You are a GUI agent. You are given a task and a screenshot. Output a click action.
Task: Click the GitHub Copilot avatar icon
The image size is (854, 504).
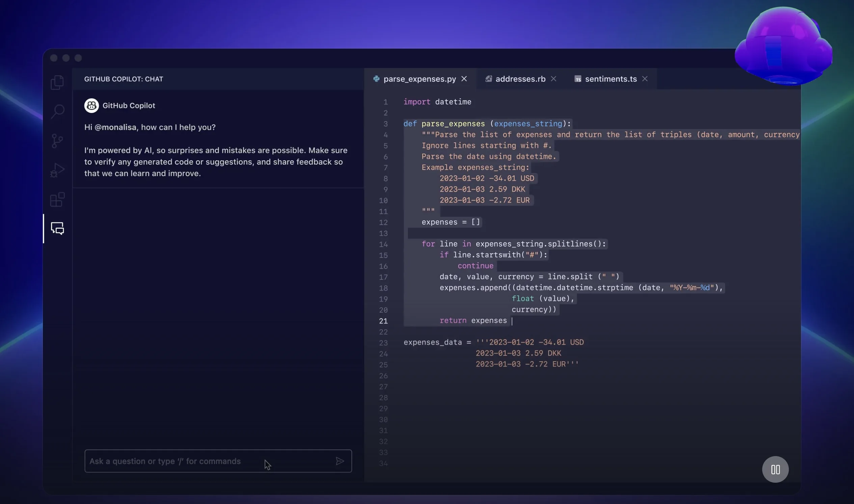[91, 106]
